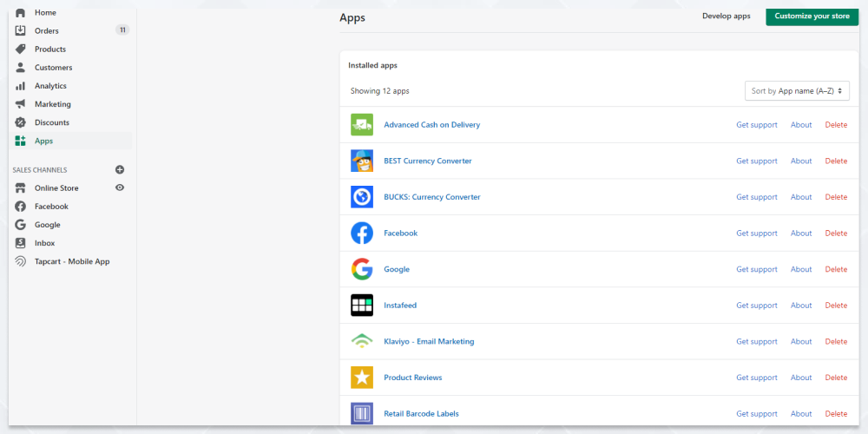This screenshot has width=868, height=434.
Task: Open Tapcart - Mobile App channel
Action: (x=70, y=261)
